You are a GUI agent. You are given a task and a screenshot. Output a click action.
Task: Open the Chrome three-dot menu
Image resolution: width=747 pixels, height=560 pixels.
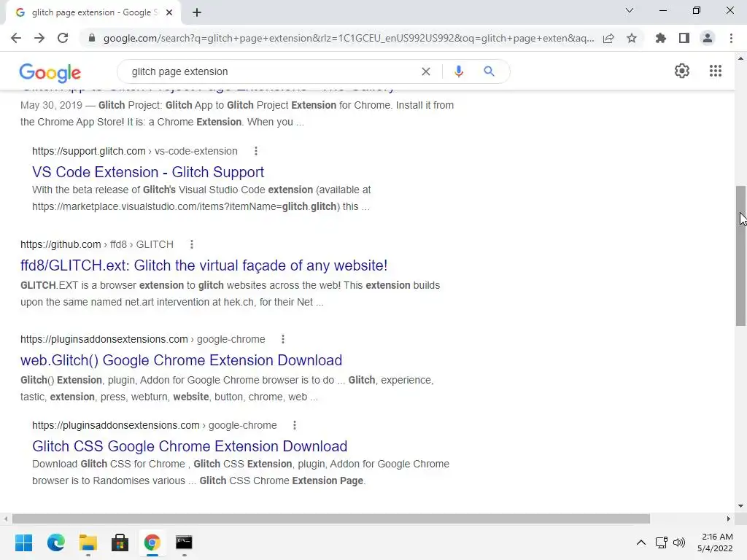click(731, 38)
